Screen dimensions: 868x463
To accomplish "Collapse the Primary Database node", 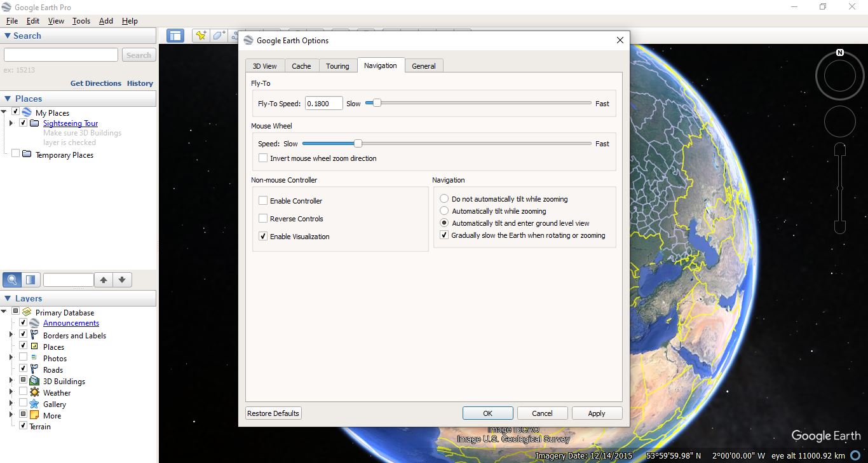I will [4, 312].
